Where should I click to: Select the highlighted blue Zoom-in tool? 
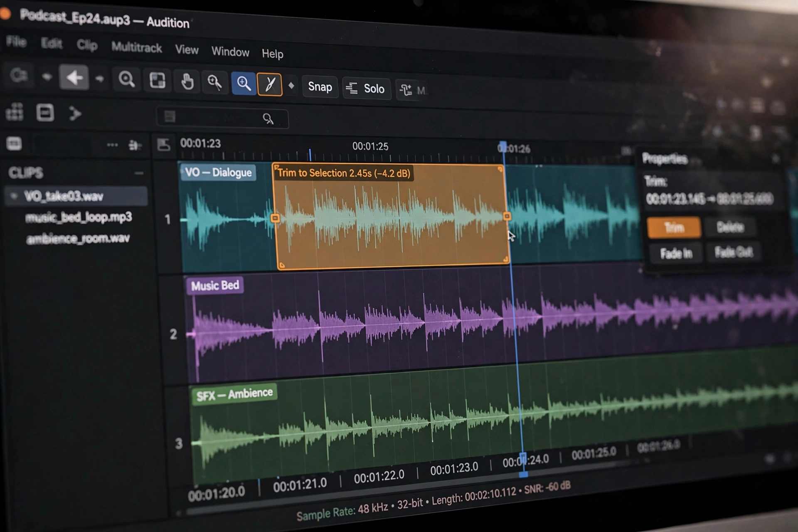point(244,83)
